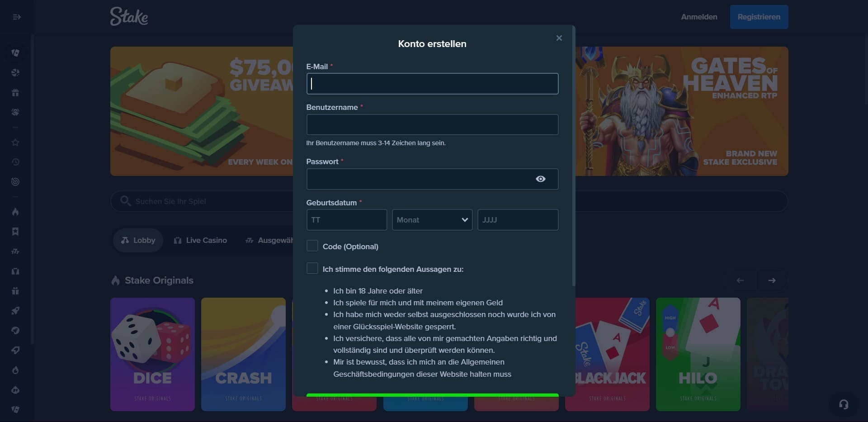Click the Stake Originals flame sidebar icon
This screenshot has width=868, height=422.
point(15,212)
